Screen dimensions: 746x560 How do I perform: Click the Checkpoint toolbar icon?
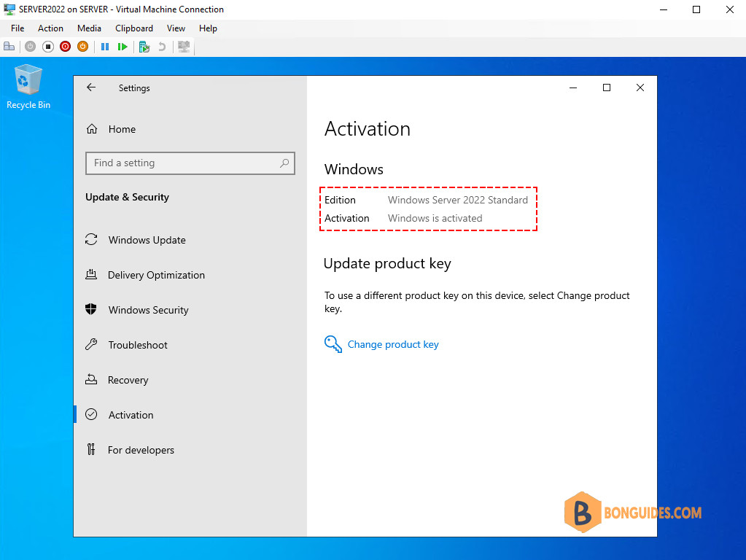(144, 47)
